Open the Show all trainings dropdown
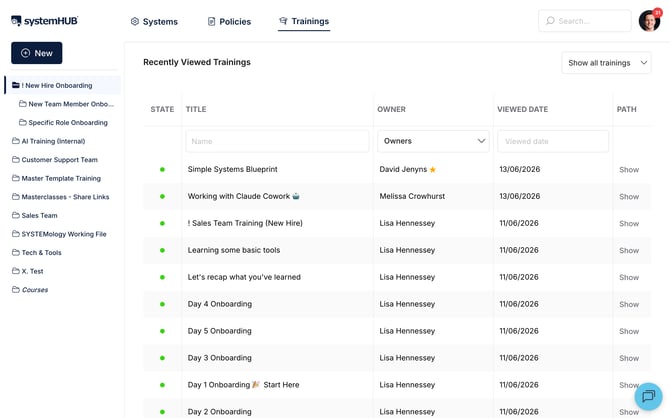This screenshot has width=670, height=418. coord(606,63)
